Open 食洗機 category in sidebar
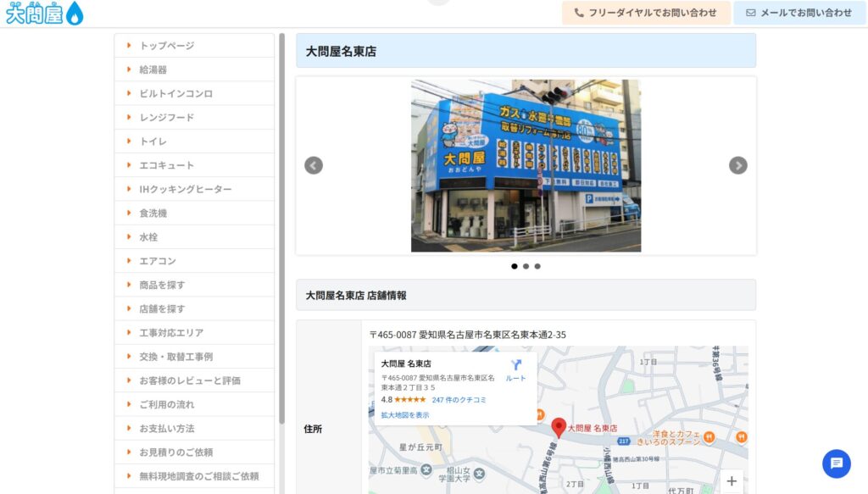Viewport: 868px width, 494px height. (194, 213)
